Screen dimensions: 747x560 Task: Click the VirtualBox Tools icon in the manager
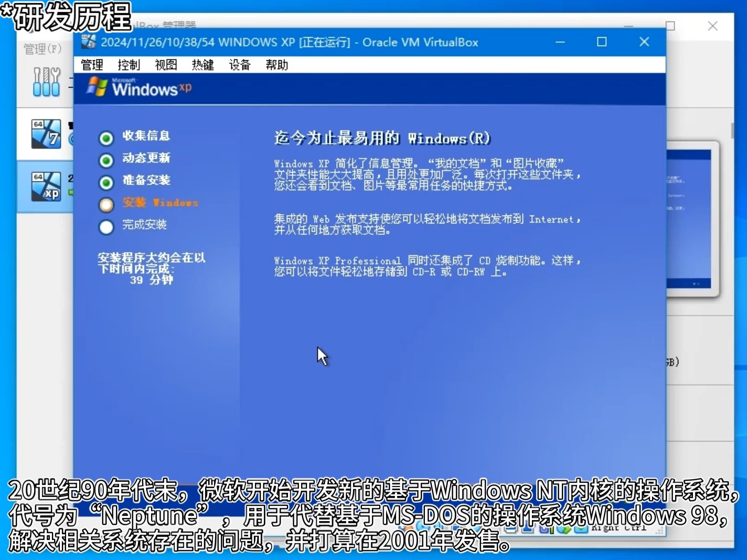46,82
